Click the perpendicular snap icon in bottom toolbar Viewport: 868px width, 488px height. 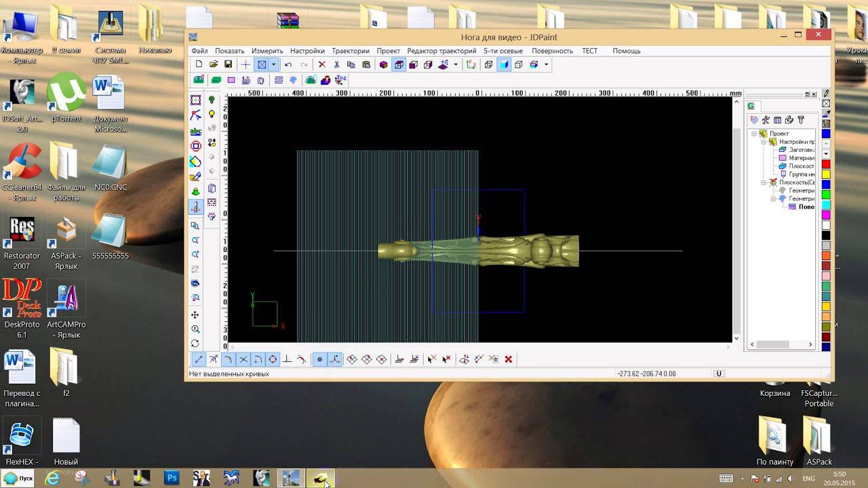(288, 359)
